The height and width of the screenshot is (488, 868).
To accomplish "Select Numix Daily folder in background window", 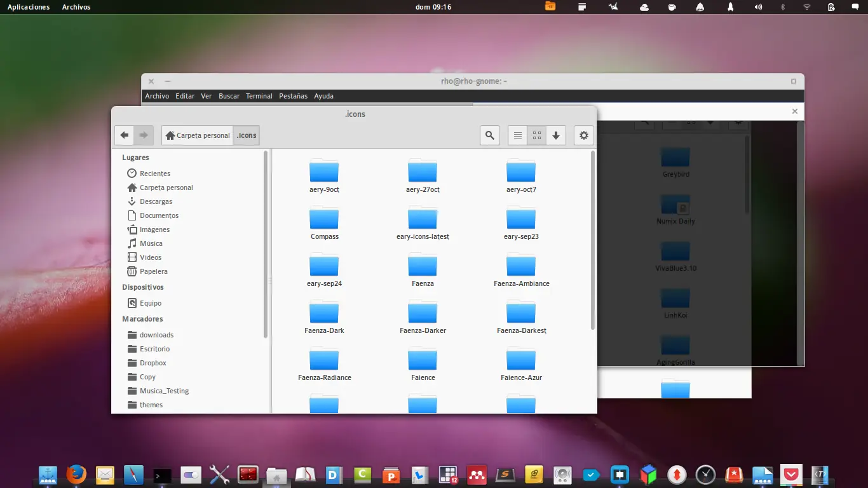I will click(x=675, y=210).
